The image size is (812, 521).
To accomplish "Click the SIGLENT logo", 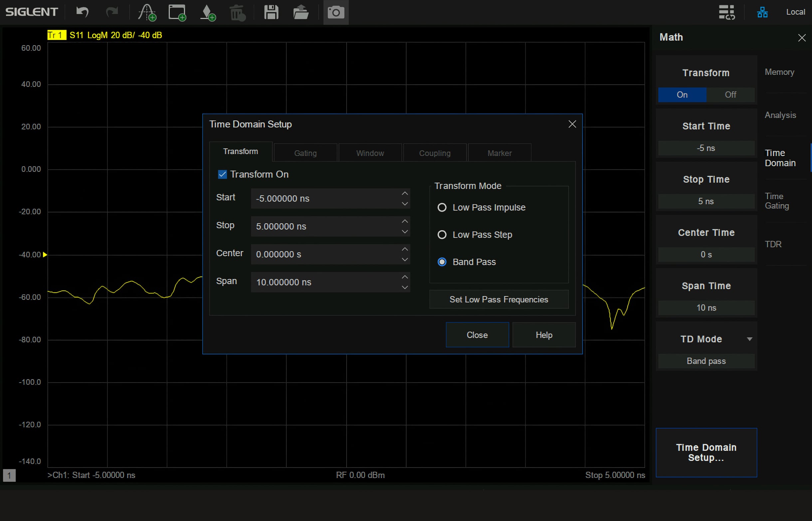I will [x=32, y=12].
